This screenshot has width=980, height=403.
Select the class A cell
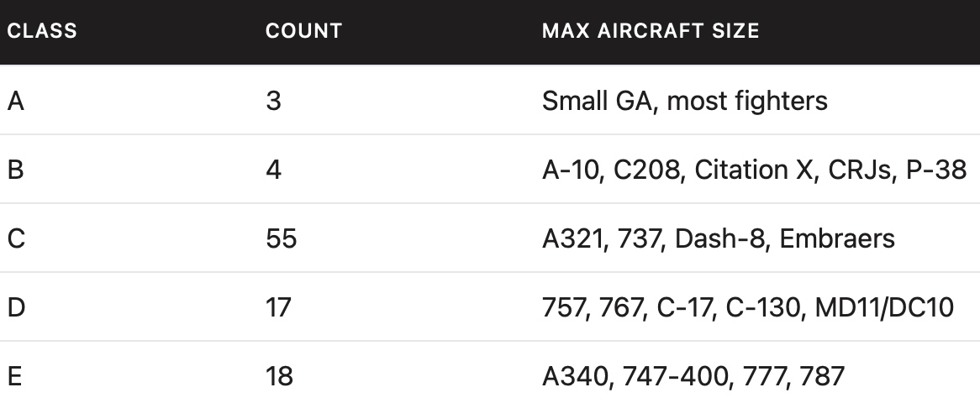pos(16,102)
